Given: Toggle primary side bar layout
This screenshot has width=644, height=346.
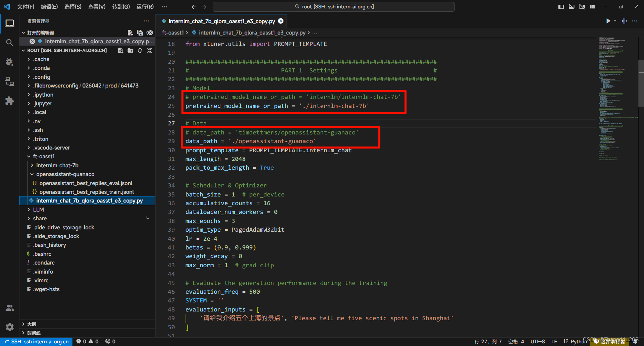Looking at the screenshot, I should click(561, 7).
